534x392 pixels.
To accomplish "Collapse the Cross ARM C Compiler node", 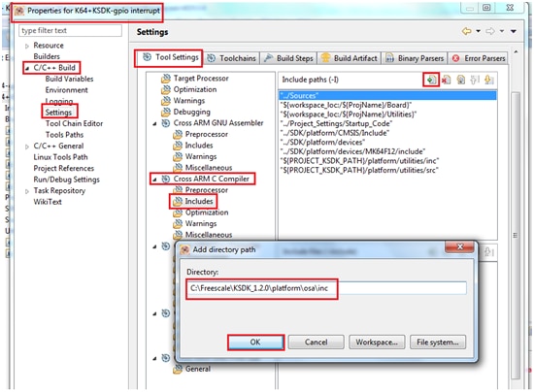I will 154,180.
